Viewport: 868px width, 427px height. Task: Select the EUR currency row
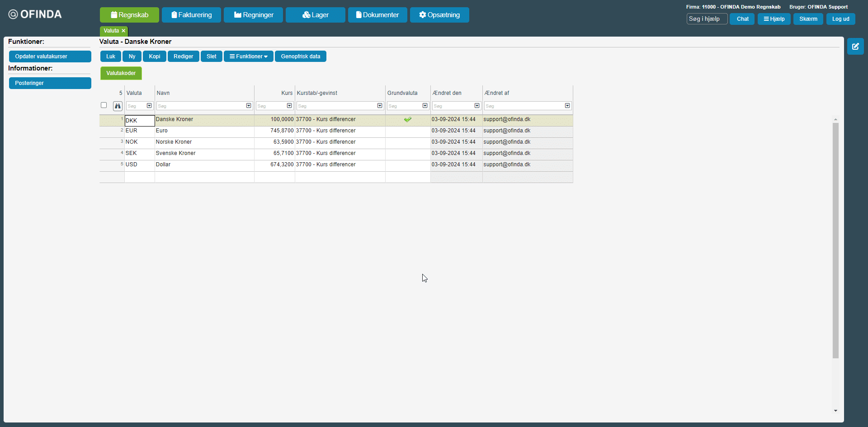(x=132, y=131)
